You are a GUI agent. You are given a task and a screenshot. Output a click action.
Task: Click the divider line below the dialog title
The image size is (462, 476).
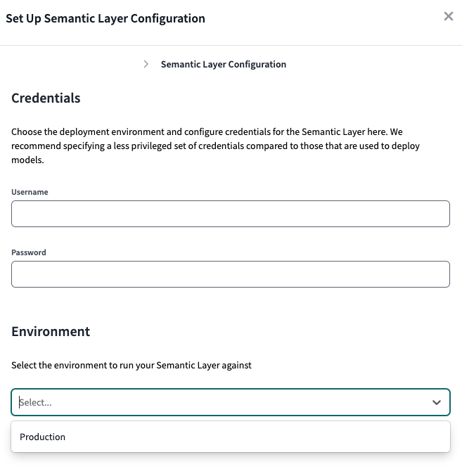231,46
